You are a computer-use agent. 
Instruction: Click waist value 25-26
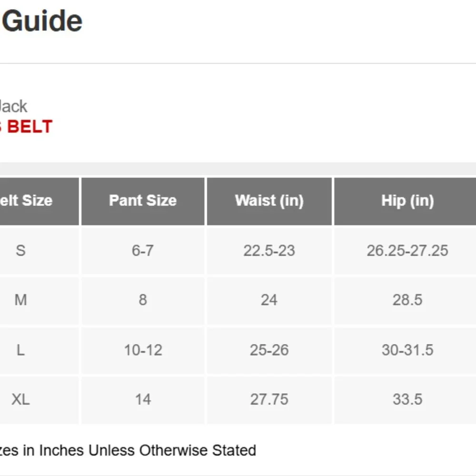click(x=269, y=350)
